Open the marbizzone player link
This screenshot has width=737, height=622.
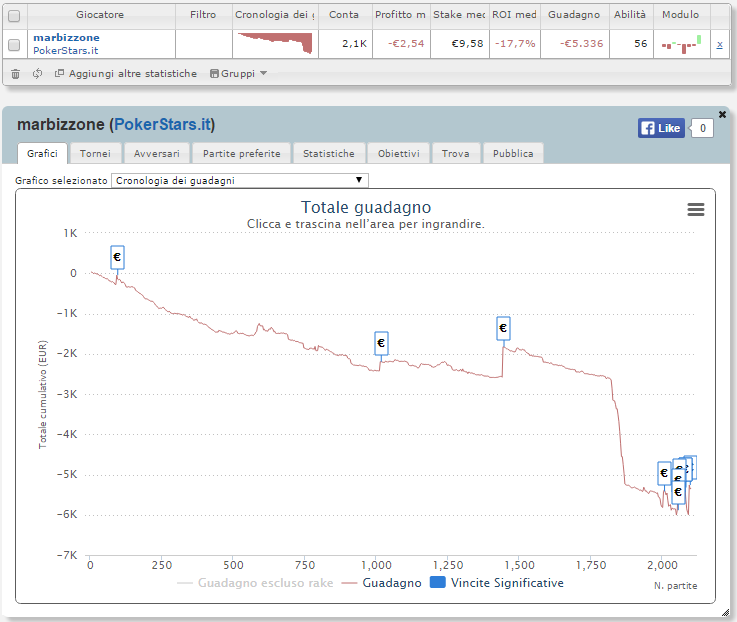click(66, 38)
